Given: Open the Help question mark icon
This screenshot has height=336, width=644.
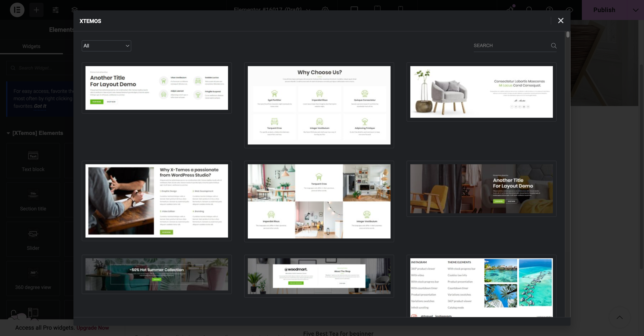Looking at the screenshot, I should pyautogui.click(x=550, y=10).
